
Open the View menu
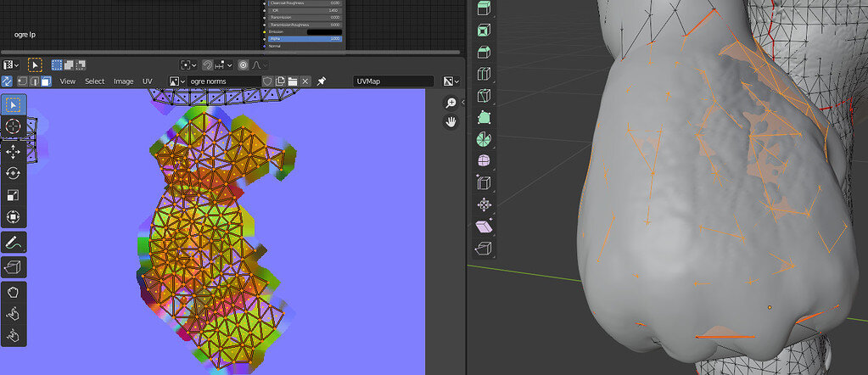click(x=68, y=81)
